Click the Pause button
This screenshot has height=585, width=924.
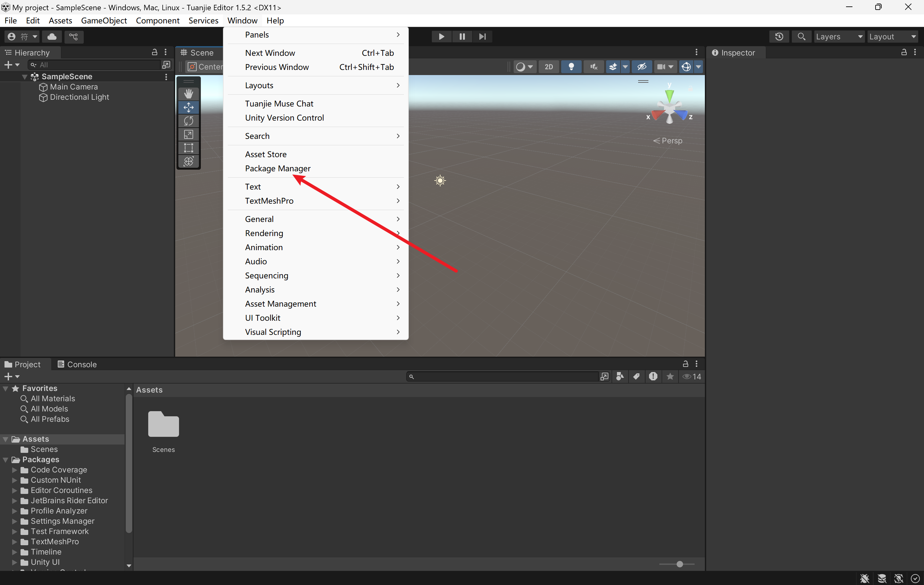pos(462,37)
